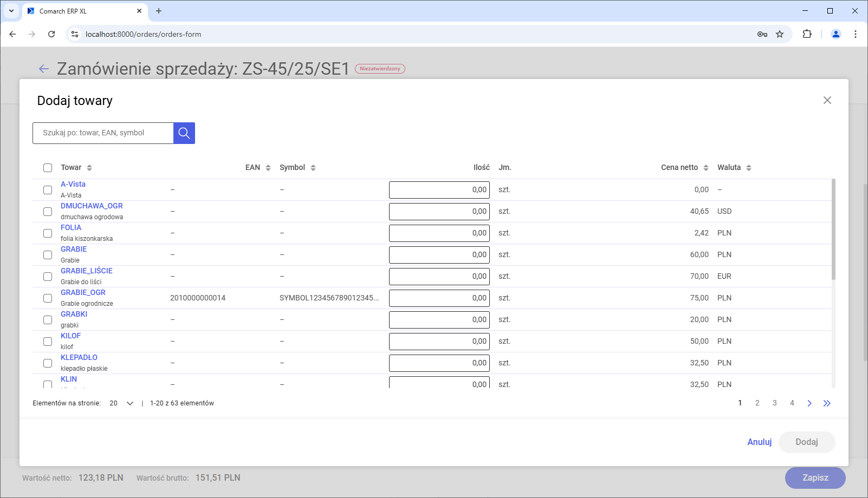Screen dimensions: 868x498
Task: Check the FOLIA product checkbox
Action: [48, 233]
